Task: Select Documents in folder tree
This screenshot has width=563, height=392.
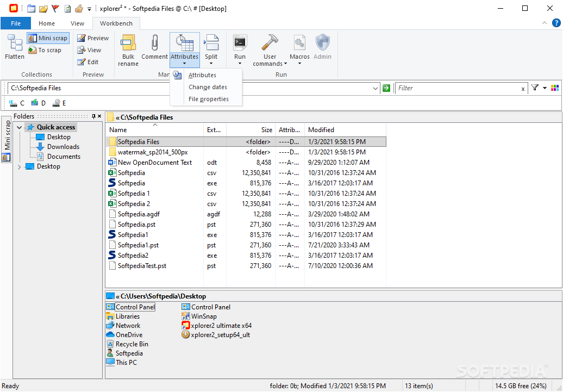Action: tap(59, 156)
